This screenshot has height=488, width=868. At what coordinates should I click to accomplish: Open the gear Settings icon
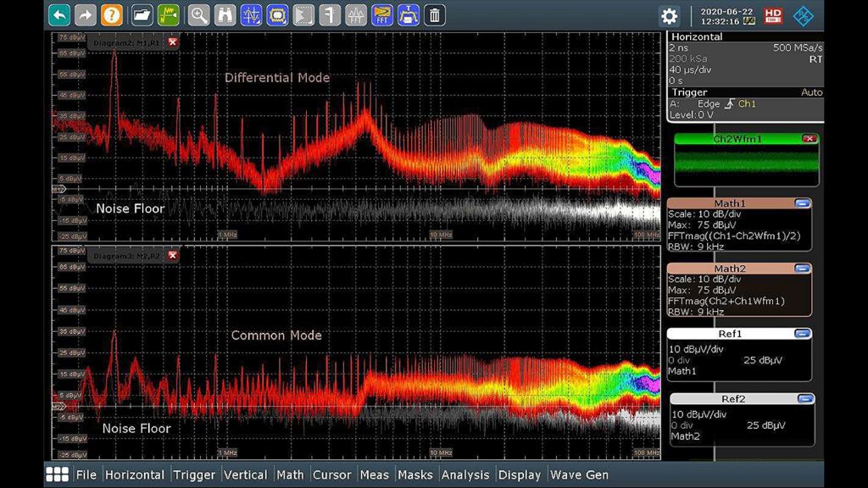pos(670,15)
